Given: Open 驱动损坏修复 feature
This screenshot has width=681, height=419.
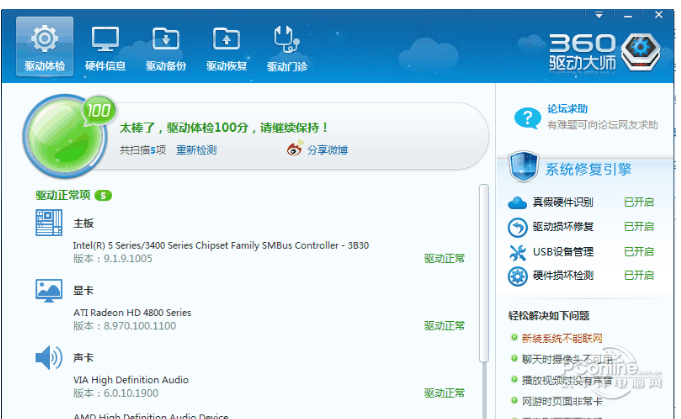Looking at the screenshot, I should point(563,227).
